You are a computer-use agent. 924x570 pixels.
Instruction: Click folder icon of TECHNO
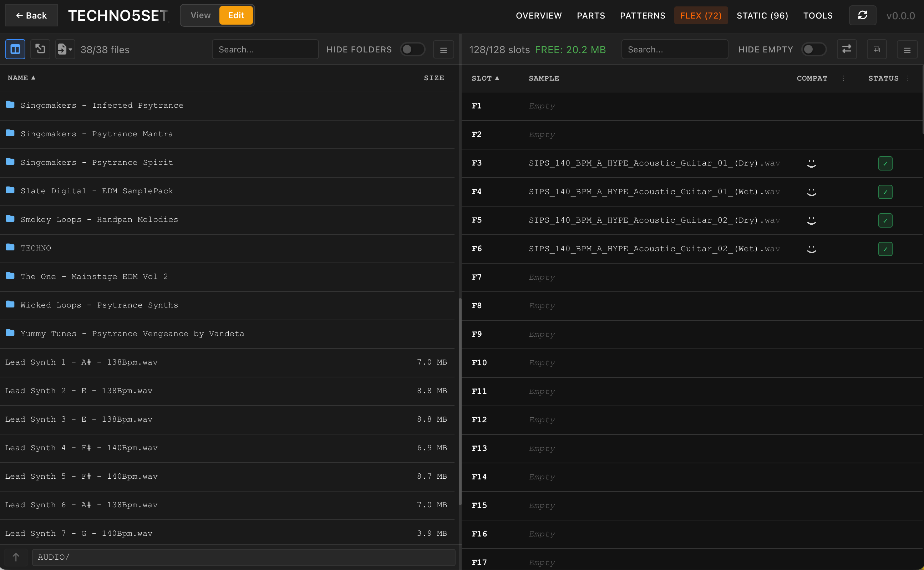click(x=10, y=247)
